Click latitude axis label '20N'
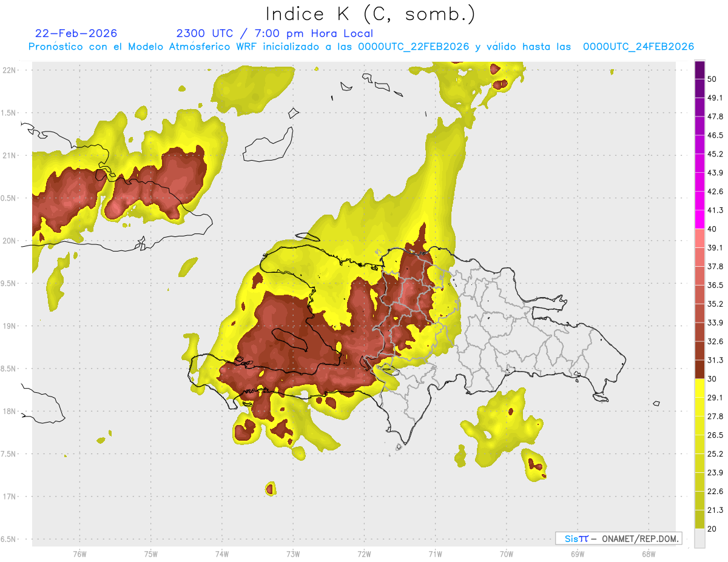 pos(10,241)
